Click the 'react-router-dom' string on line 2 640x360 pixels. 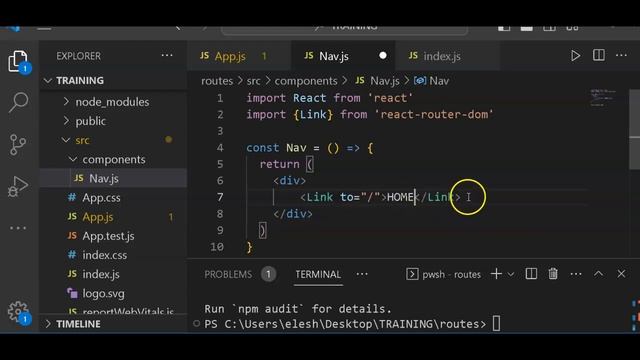click(x=434, y=114)
